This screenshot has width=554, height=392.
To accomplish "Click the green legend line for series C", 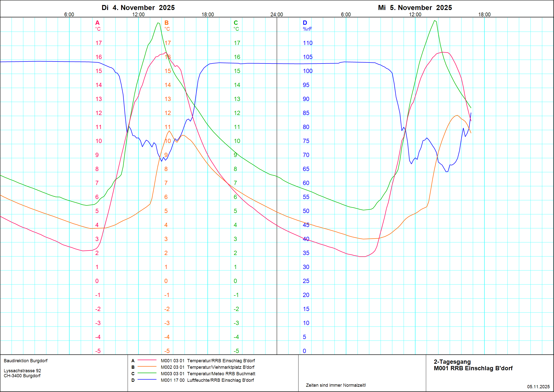I will (x=147, y=373).
